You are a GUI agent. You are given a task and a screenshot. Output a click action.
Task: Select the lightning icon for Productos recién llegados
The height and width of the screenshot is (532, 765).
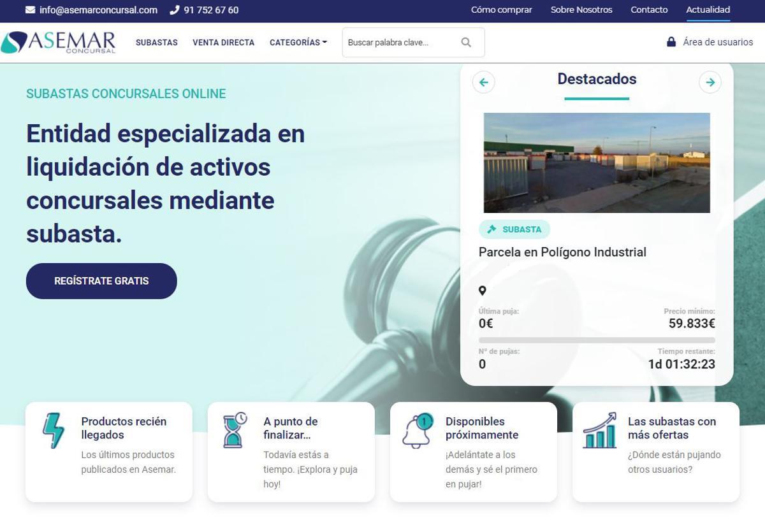pyautogui.click(x=53, y=431)
